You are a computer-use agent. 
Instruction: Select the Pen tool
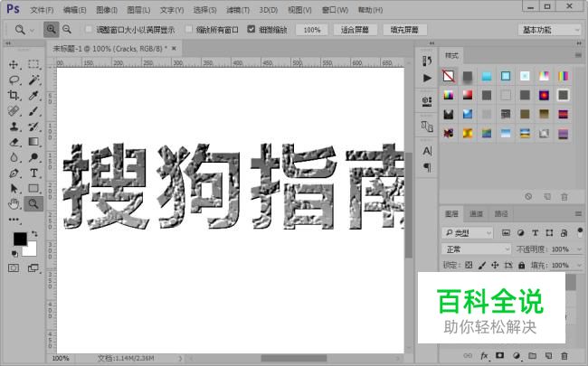(x=14, y=174)
